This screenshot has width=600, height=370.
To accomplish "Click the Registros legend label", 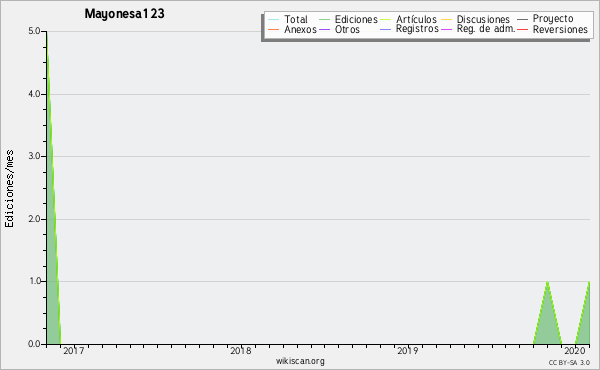I will pyautogui.click(x=417, y=29).
